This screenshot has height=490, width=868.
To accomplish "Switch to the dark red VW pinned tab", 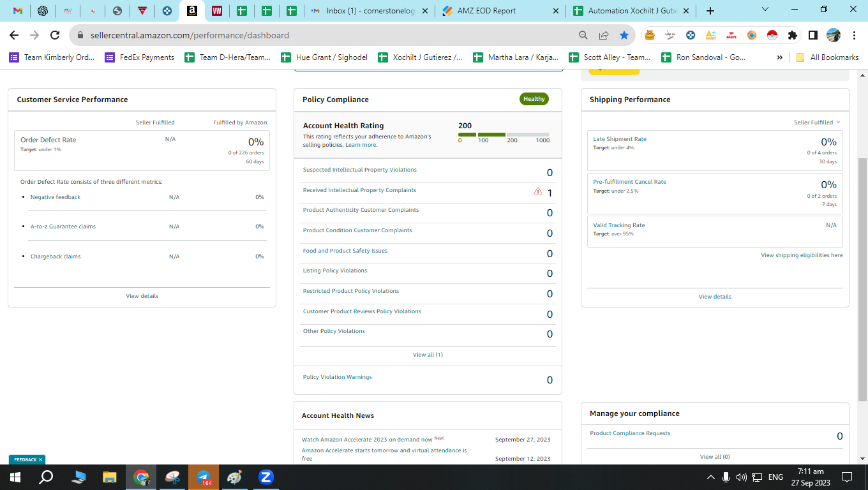I will (x=217, y=11).
